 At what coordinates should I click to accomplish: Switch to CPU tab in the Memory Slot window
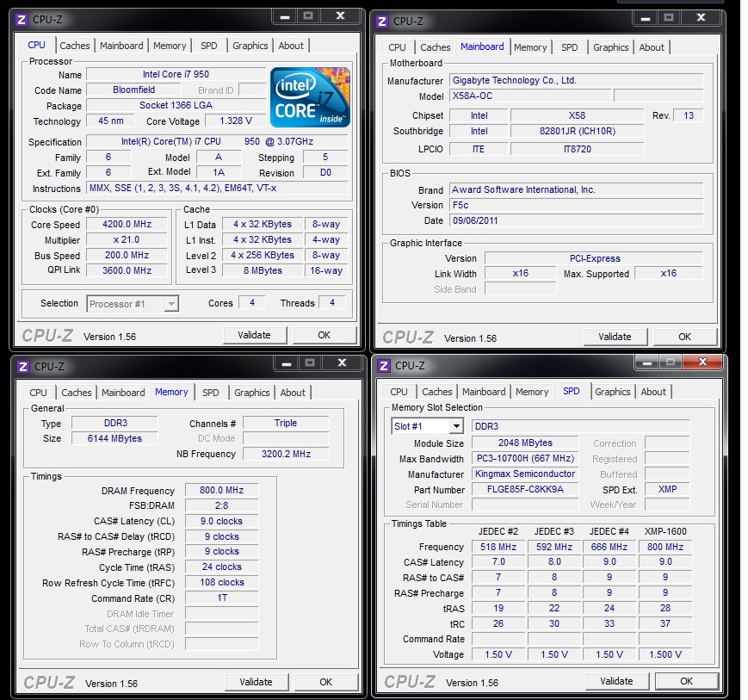point(399,392)
